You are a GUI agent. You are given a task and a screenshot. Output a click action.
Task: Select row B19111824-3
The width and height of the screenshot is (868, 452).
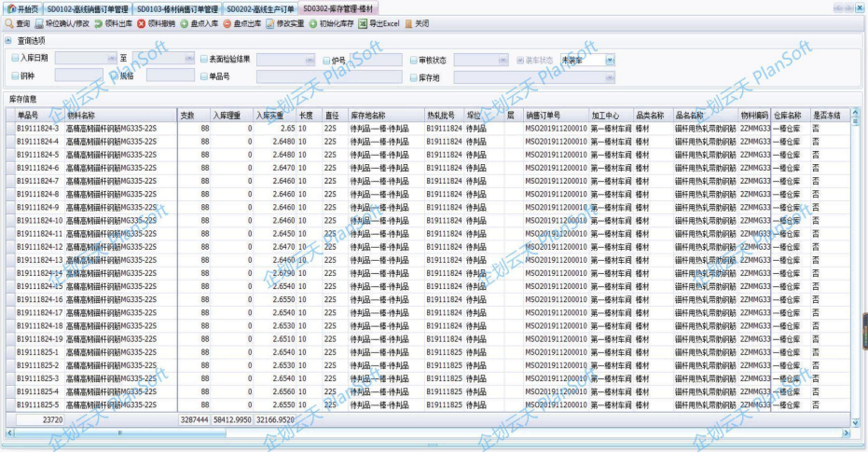tap(428, 129)
